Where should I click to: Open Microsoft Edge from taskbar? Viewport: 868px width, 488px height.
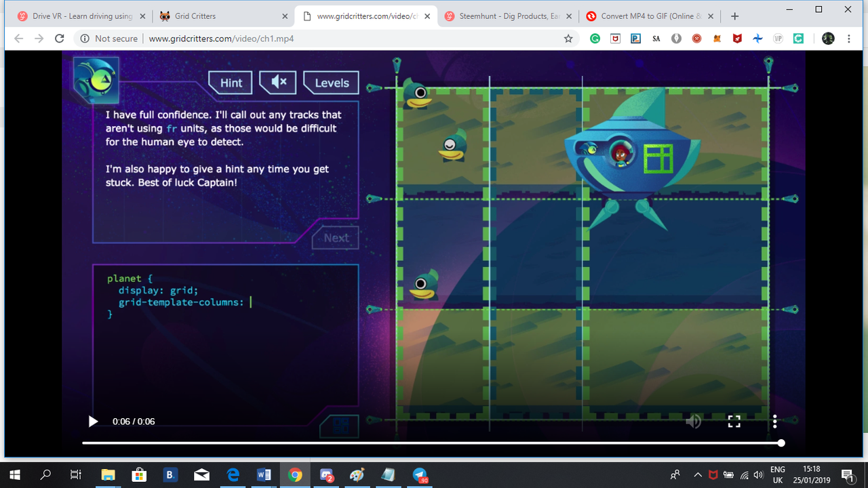point(233,475)
